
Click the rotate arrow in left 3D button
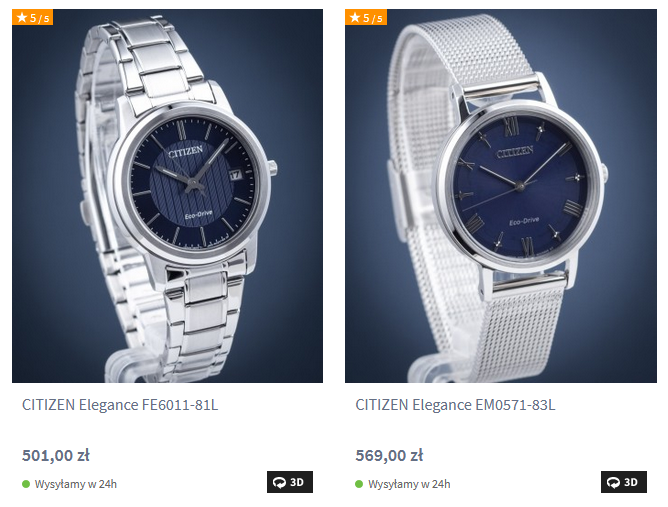click(x=279, y=482)
